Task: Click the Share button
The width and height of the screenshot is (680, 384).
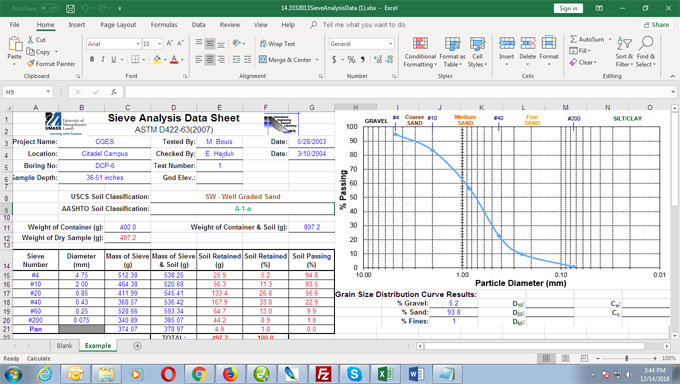Action: click(x=657, y=25)
